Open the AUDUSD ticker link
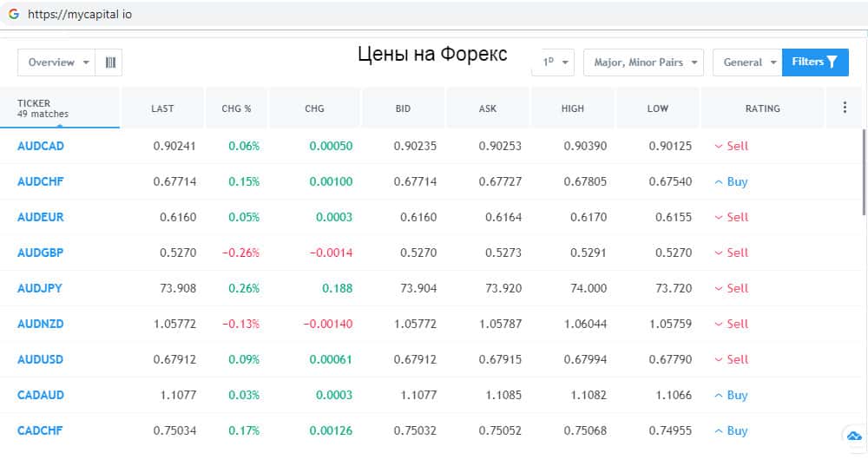868x466 pixels. tap(40, 359)
